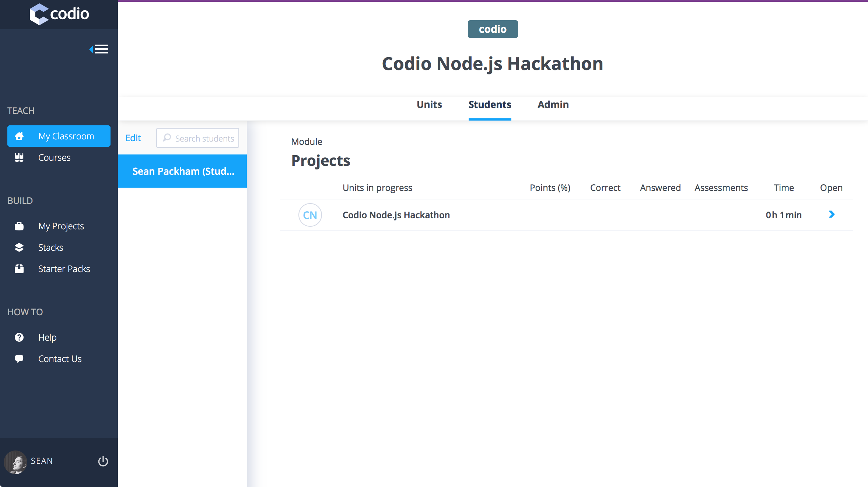Switch to the Students tab
Viewport: 868px width, 487px height.
click(x=490, y=105)
